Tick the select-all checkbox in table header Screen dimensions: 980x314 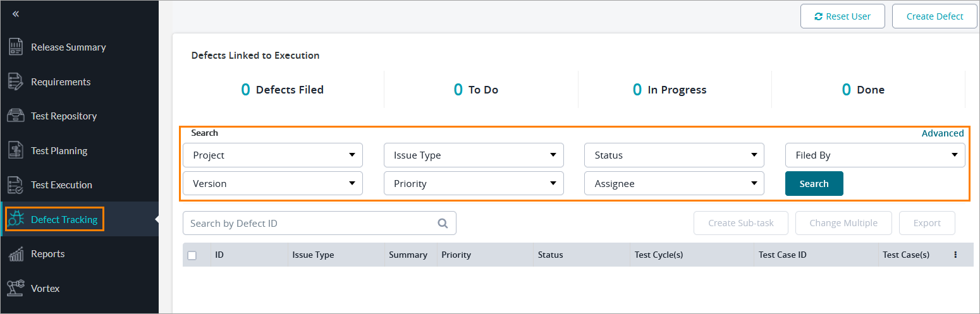click(192, 255)
